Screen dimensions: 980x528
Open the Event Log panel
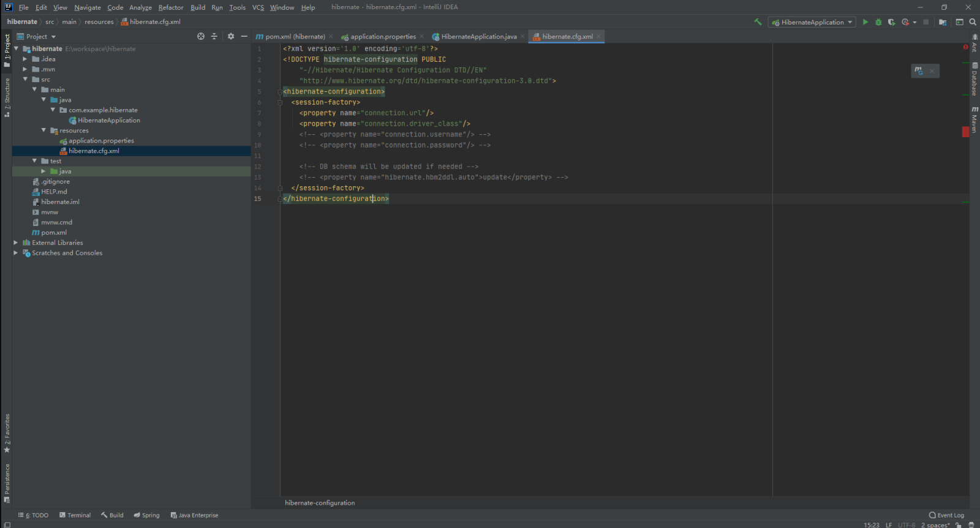click(946, 515)
